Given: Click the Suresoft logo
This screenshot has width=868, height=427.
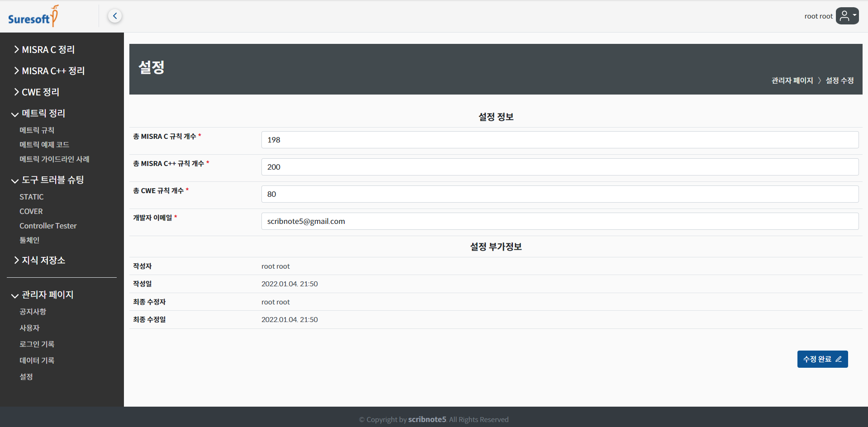Looking at the screenshot, I should 33,17.
